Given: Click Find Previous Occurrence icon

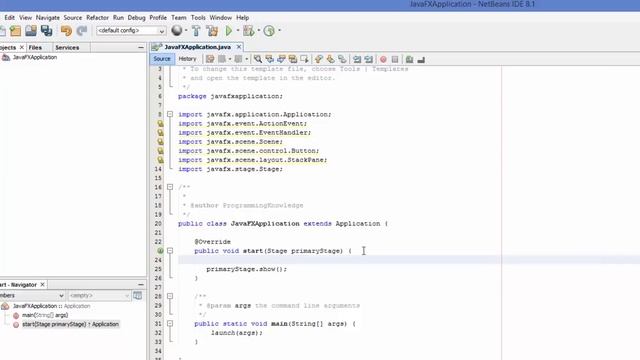Looking at the screenshot, I should [269, 60].
